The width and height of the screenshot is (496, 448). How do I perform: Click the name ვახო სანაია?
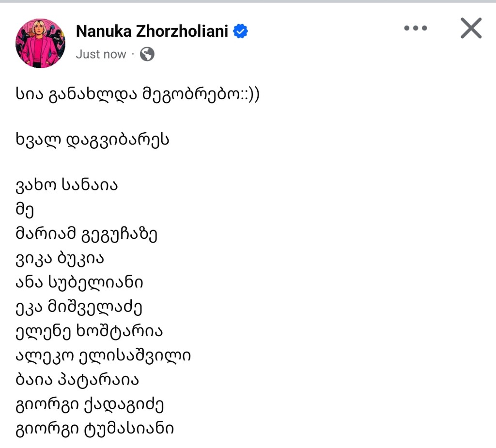[67, 185]
